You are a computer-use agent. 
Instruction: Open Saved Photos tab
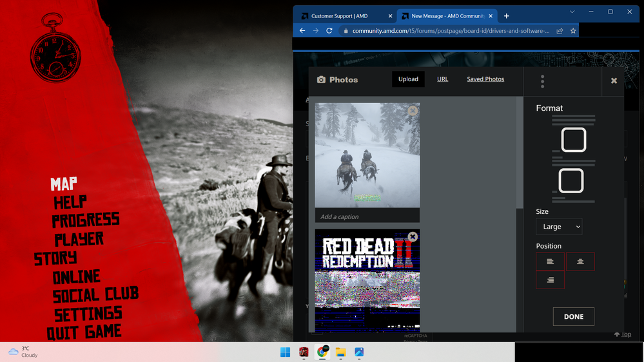[x=485, y=79]
